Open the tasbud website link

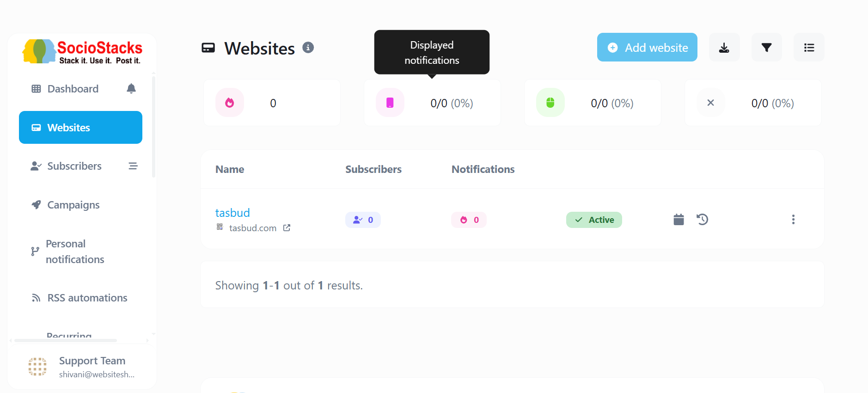point(232,213)
